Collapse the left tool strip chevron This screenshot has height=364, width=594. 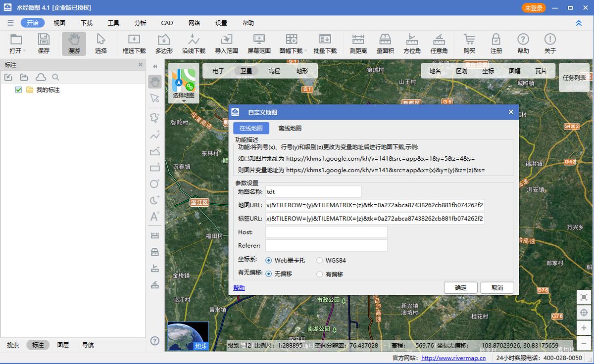(x=154, y=65)
